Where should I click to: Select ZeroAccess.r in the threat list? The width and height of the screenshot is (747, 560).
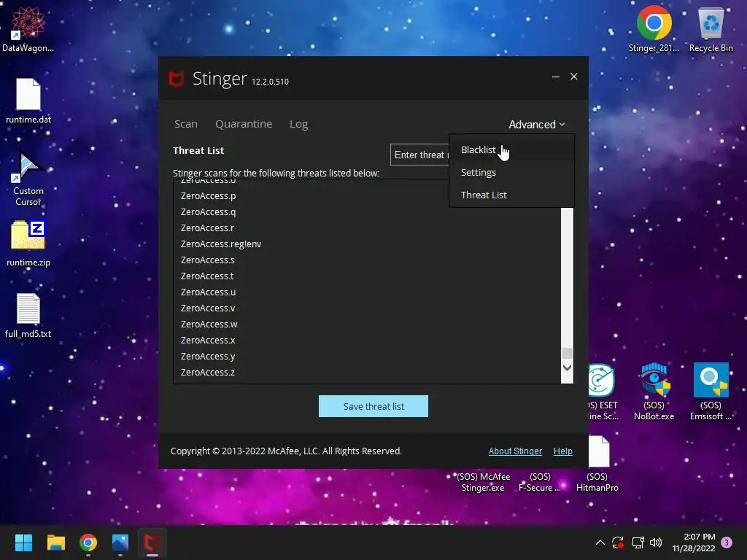coord(207,227)
